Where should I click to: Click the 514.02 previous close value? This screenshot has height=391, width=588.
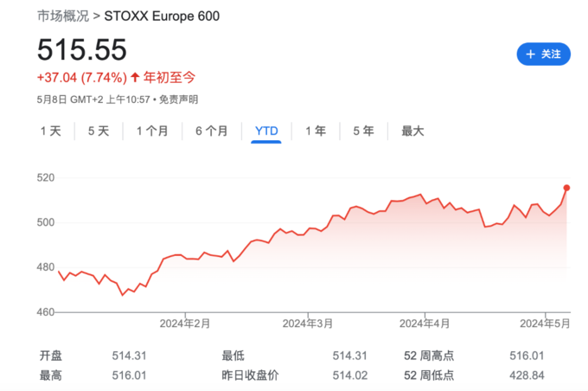tap(350, 375)
